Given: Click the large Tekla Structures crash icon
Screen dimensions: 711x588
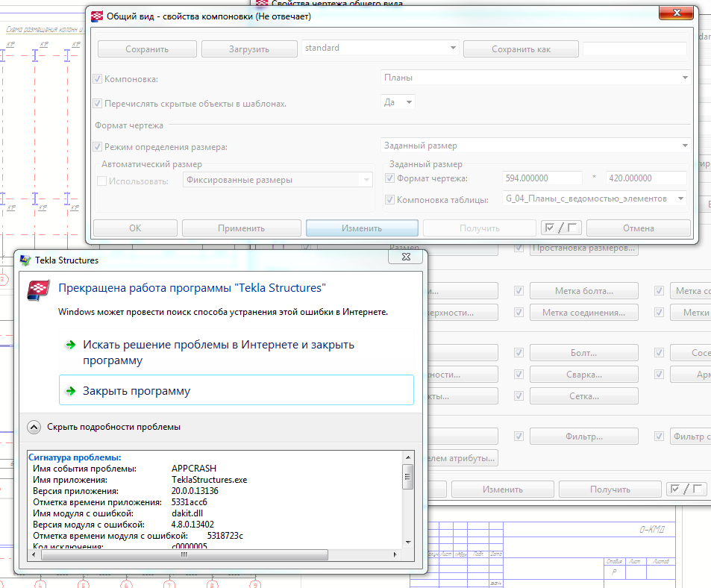Looking at the screenshot, I should coord(38,290).
